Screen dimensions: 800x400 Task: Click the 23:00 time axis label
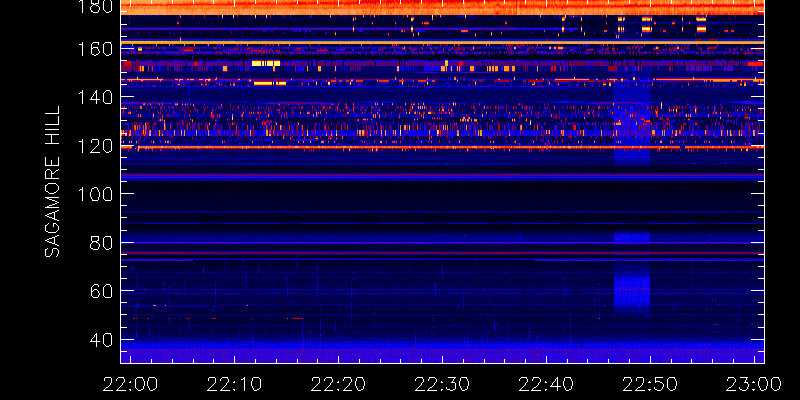pyautogui.click(x=755, y=384)
